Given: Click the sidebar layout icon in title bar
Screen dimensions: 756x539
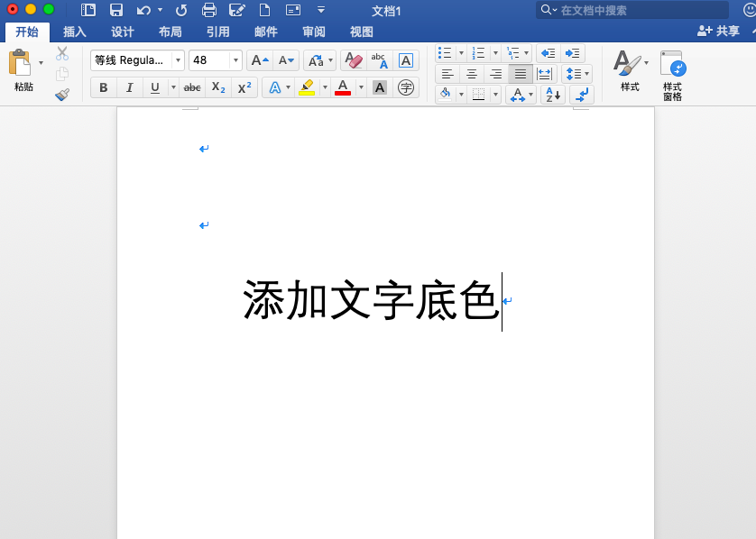Looking at the screenshot, I should tap(88, 10).
